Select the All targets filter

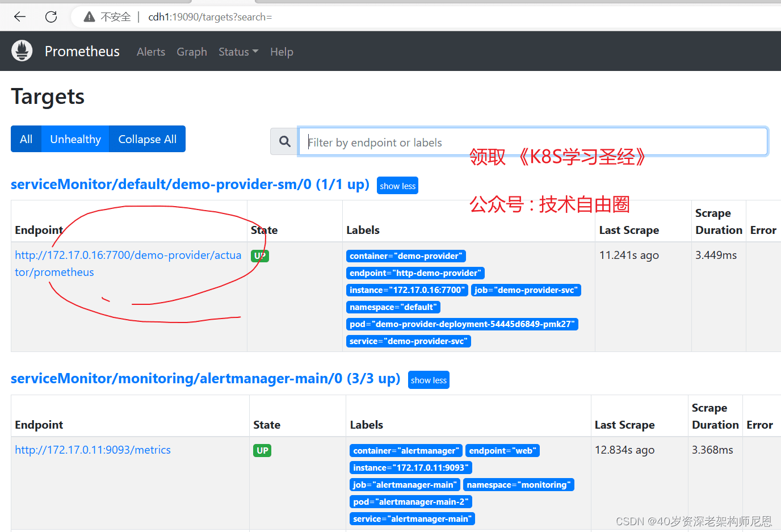click(x=26, y=139)
